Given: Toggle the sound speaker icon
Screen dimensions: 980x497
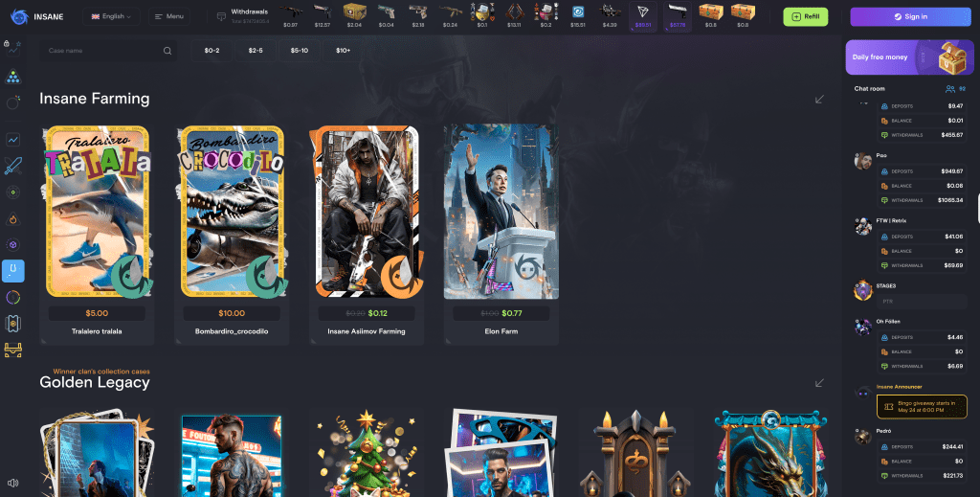Looking at the screenshot, I should coord(12,483).
